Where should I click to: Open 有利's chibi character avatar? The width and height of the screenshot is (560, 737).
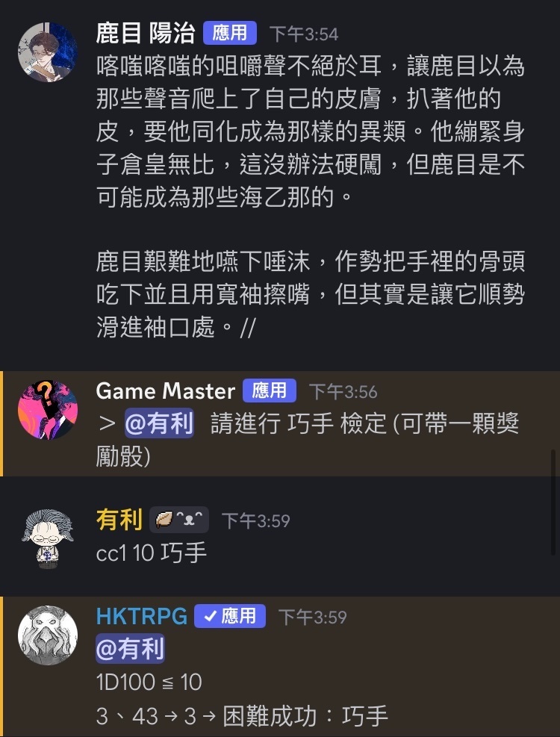(48, 538)
